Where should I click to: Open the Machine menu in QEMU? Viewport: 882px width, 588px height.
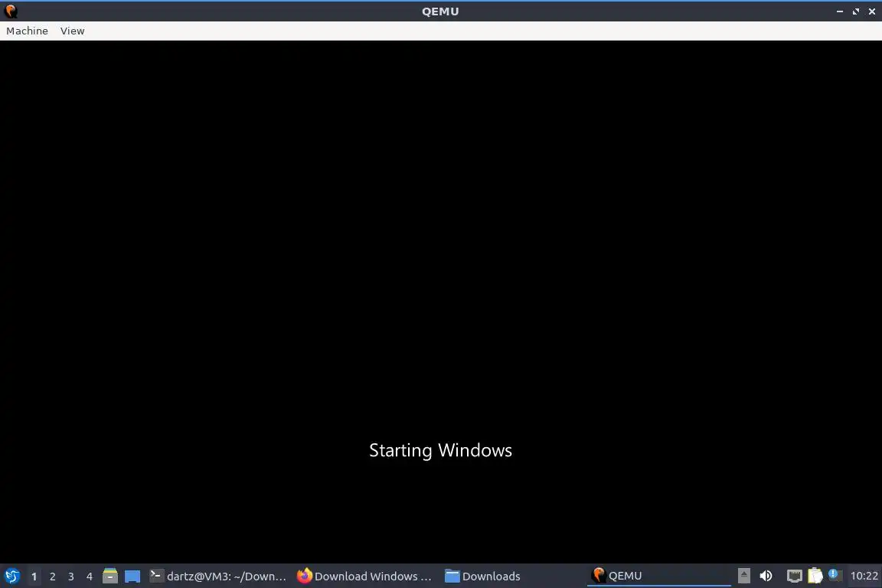[27, 31]
